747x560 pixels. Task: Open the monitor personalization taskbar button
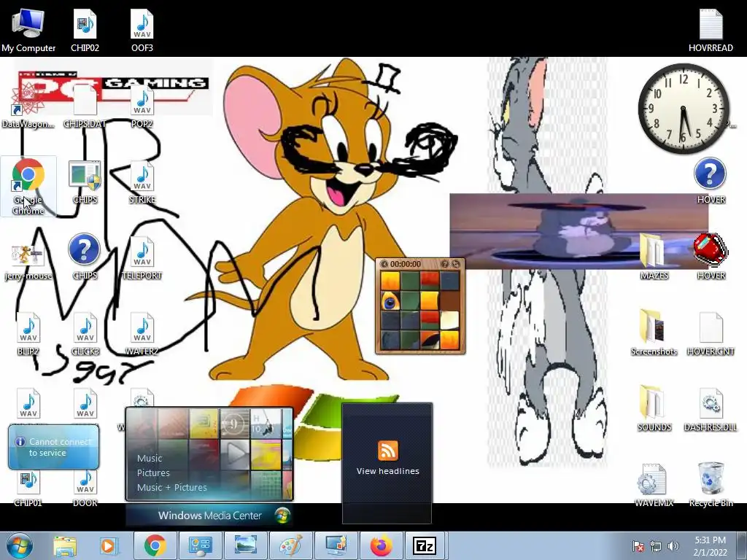click(x=336, y=546)
